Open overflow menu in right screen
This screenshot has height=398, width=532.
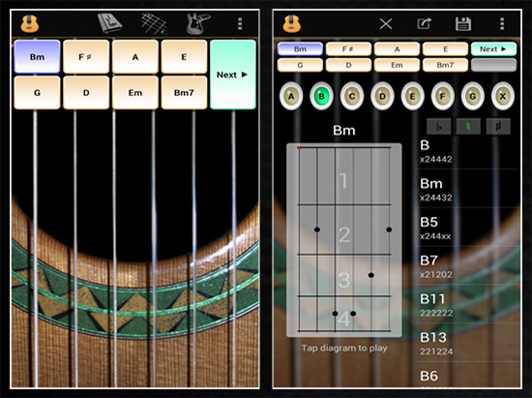click(502, 24)
